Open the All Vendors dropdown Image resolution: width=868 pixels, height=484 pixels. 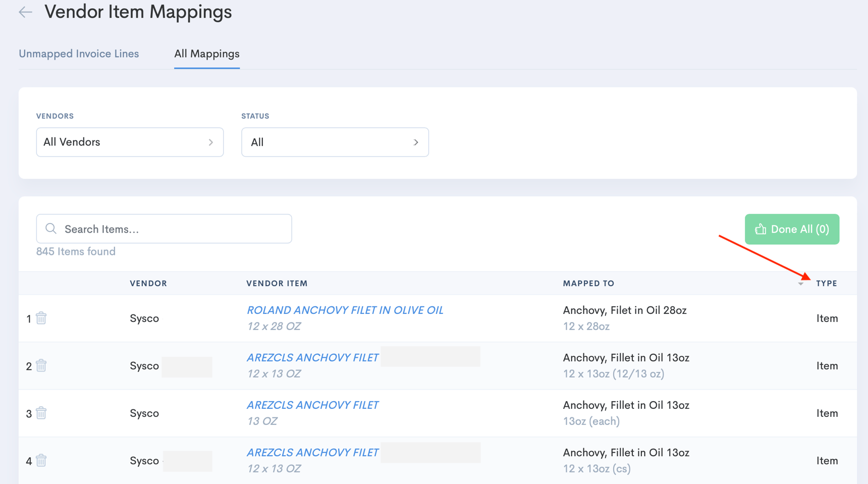pos(130,142)
